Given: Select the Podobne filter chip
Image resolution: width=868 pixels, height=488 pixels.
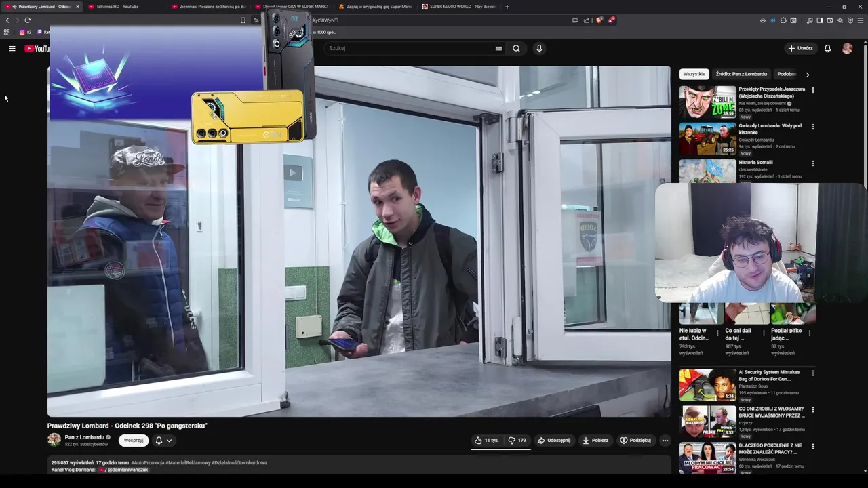Looking at the screenshot, I should (x=787, y=74).
